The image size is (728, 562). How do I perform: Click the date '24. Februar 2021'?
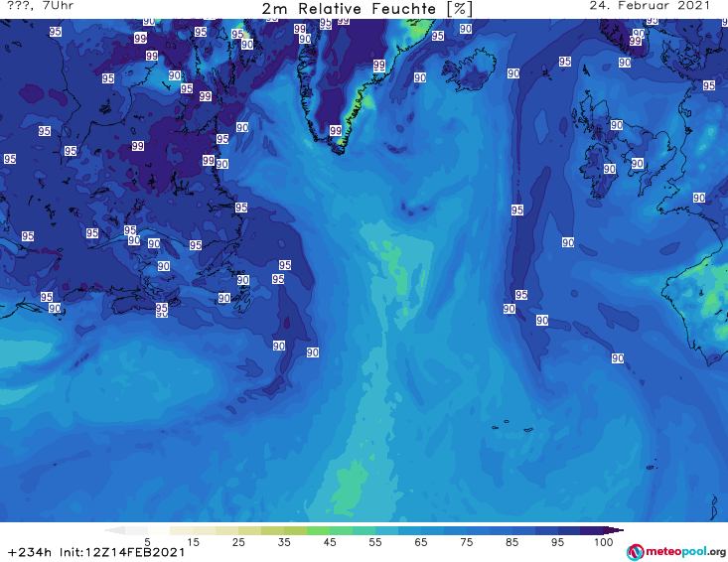[650, 6]
